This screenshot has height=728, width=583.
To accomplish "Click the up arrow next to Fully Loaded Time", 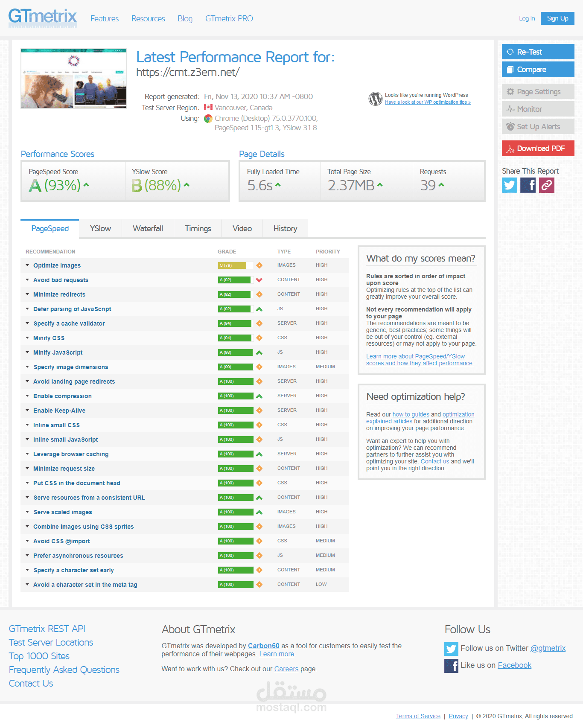I will point(278,185).
